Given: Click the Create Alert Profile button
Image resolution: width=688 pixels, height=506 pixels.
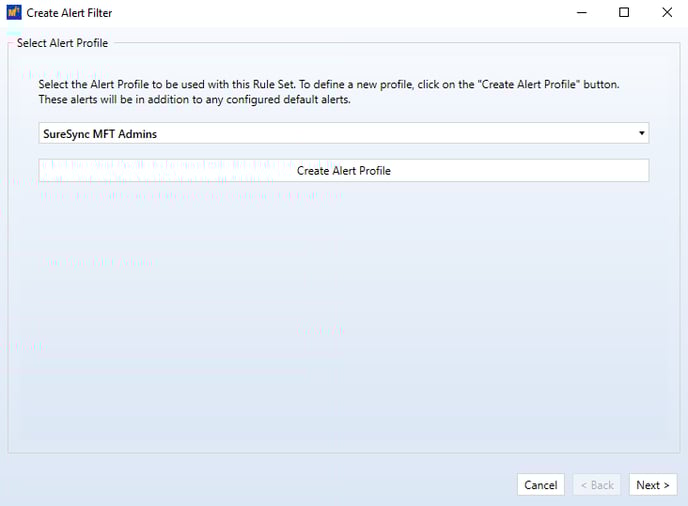Looking at the screenshot, I should (x=344, y=170).
